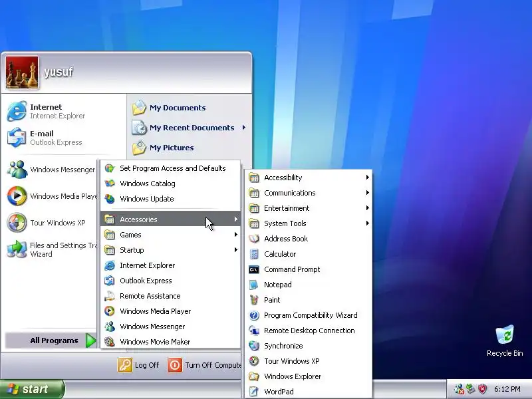This screenshot has width=532, height=399.
Task: Click the 6:12 PM taskbar clock
Action: [x=507, y=389]
